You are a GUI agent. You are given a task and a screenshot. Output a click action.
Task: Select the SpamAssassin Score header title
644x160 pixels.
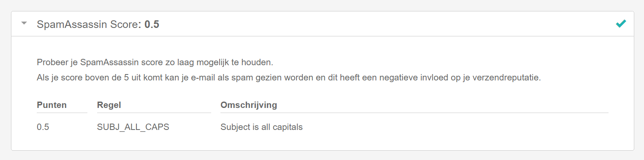88,25
